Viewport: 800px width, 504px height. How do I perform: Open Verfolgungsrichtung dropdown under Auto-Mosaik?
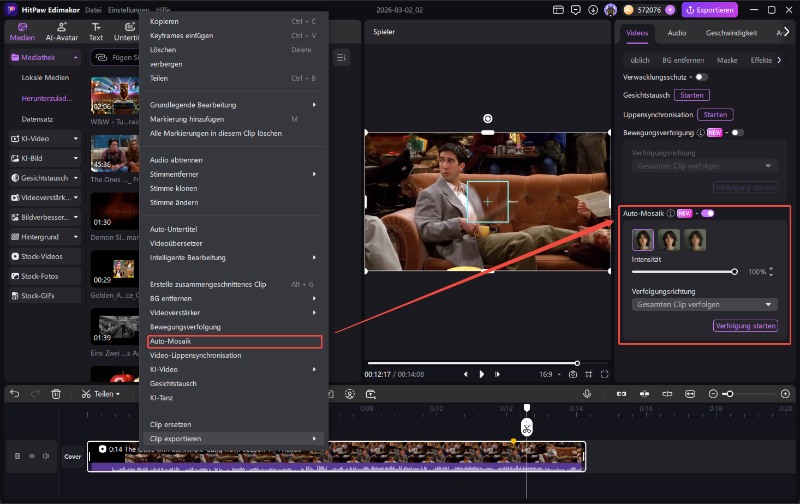[x=704, y=305]
